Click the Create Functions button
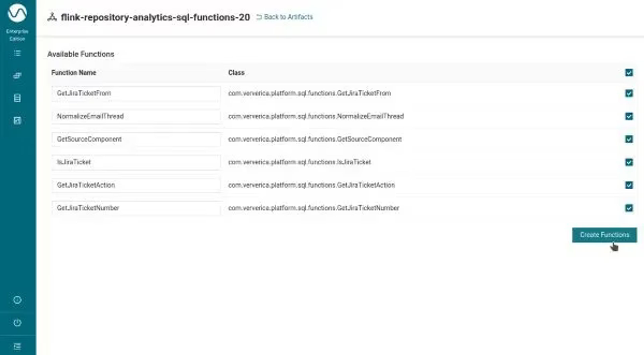Viewport: 644px width, 355px height. (604, 235)
